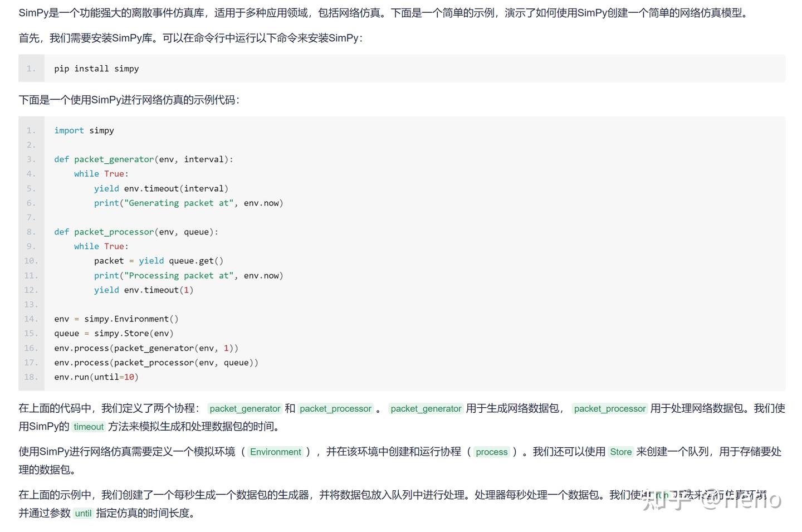Click the process inline code tag
Image resolution: width=802 pixels, height=532 pixels.
491,452
